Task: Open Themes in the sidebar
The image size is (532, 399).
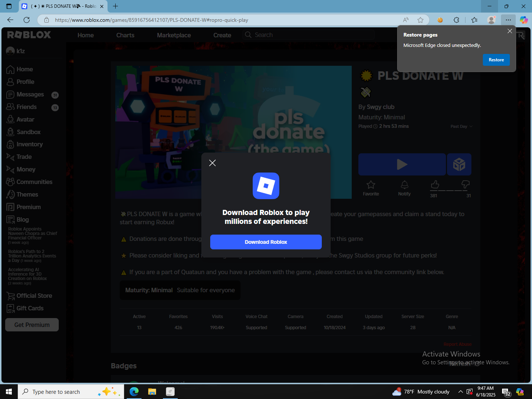Action: 22,195
